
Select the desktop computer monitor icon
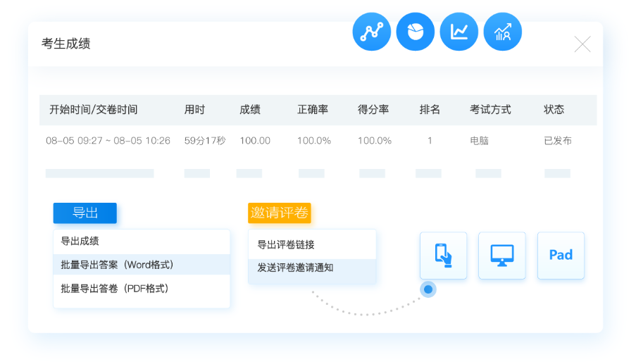pyautogui.click(x=501, y=255)
